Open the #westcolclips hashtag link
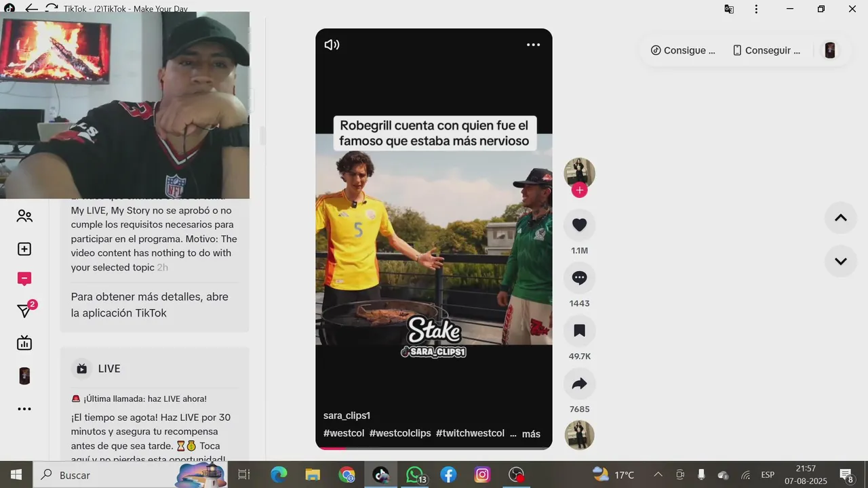Image resolution: width=868 pixels, height=488 pixels. [400, 433]
